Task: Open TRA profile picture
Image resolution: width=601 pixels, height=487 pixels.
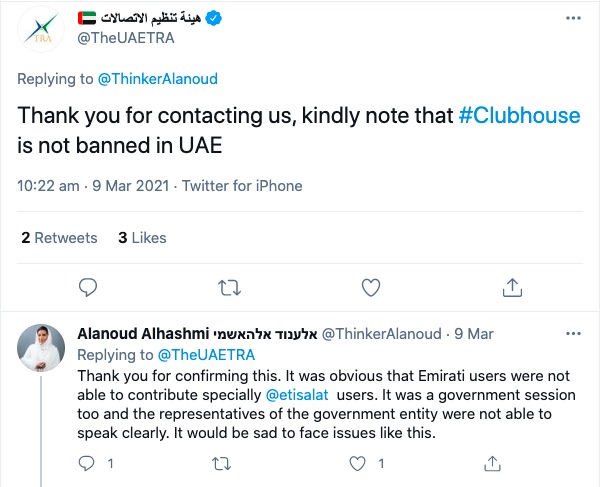Action: (x=41, y=29)
